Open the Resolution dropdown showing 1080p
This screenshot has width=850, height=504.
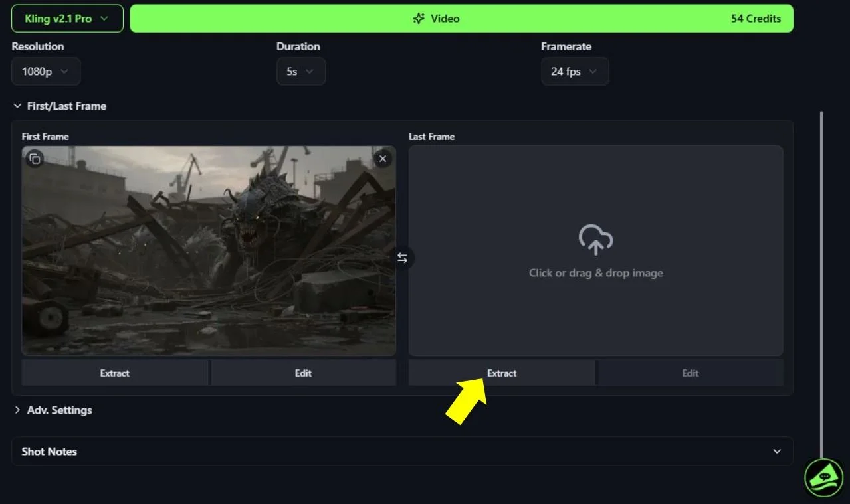45,71
